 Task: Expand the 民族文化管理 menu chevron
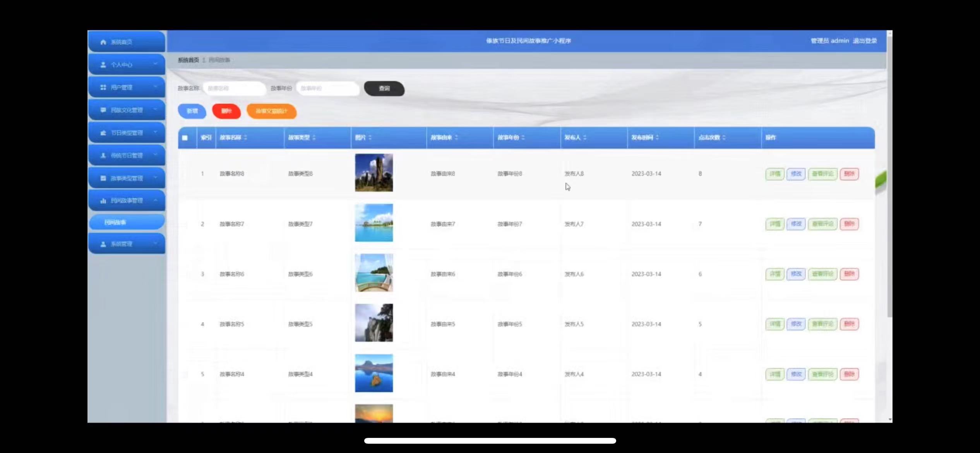[155, 110]
